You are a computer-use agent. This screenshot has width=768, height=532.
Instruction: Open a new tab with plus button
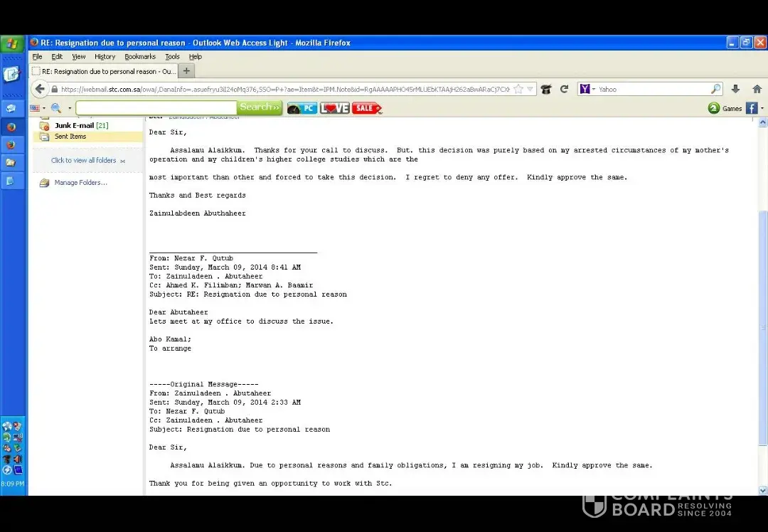click(x=186, y=71)
